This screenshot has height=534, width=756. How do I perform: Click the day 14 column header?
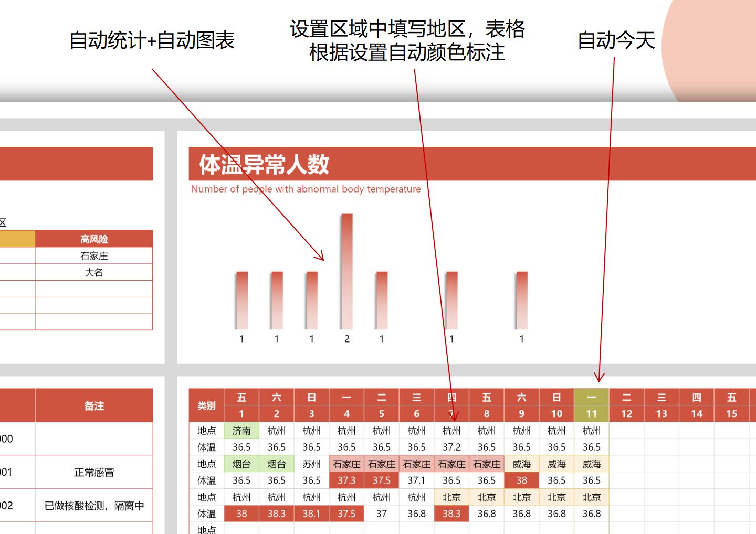697,414
